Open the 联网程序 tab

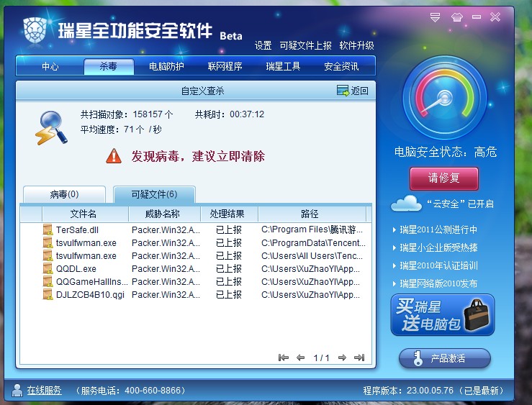225,66
